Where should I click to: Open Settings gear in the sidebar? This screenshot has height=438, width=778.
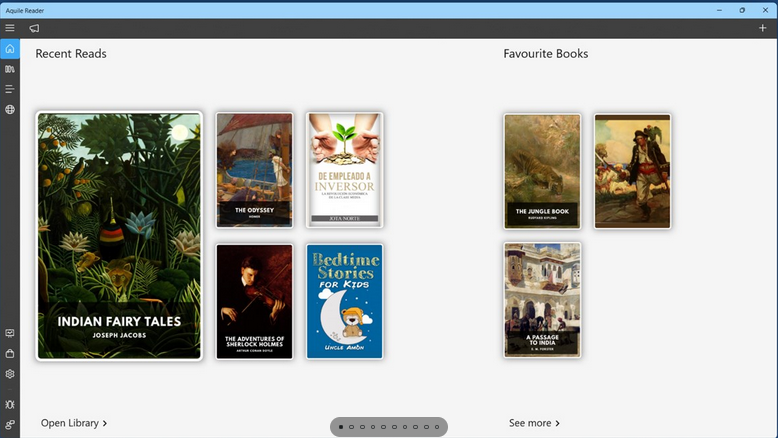click(x=10, y=374)
